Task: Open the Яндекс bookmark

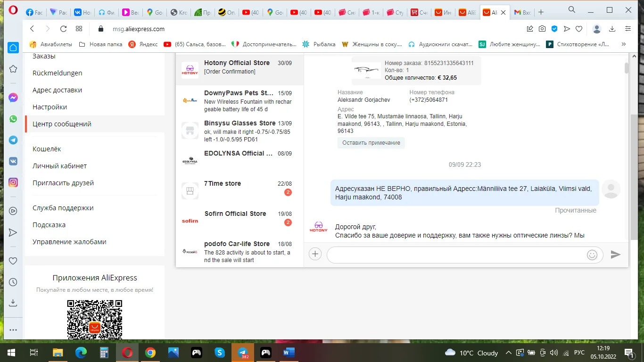Action: tap(143, 44)
